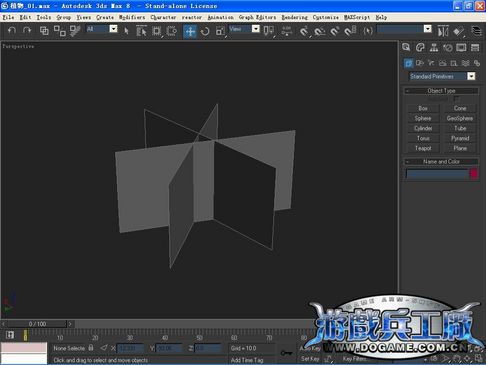
Task: Click the time slider showing 0 / 100
Action: point(37,324)
